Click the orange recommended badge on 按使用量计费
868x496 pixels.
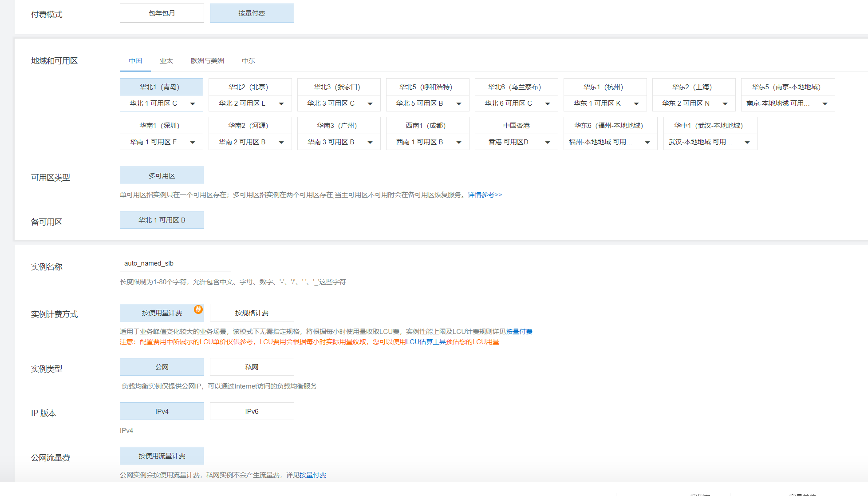point(198,309)
